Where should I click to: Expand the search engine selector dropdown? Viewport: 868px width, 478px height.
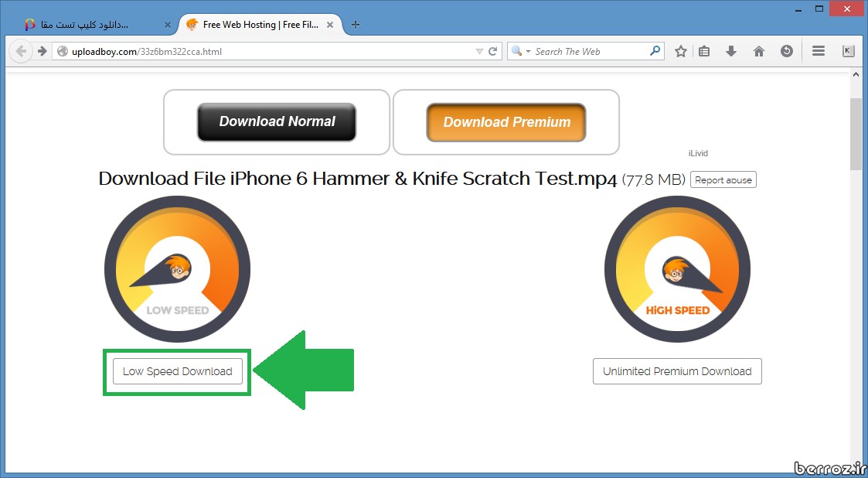coord(521,52)
